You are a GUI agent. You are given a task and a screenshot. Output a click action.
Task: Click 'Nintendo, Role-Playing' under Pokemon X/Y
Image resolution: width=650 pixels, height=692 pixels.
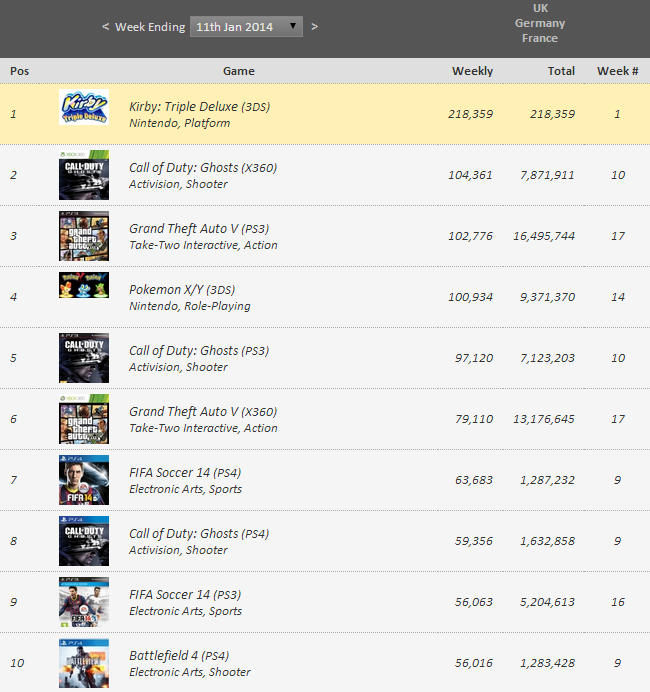point(190,306)
